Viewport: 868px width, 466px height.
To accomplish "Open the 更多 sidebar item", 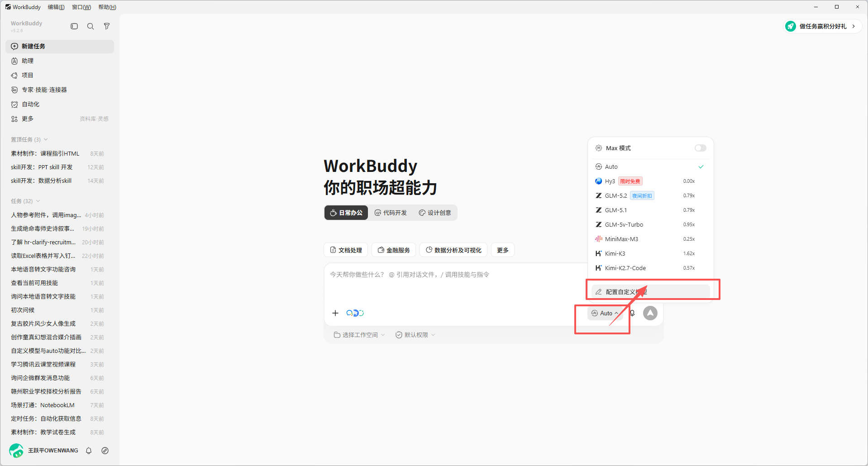I will tap(28, 119).
